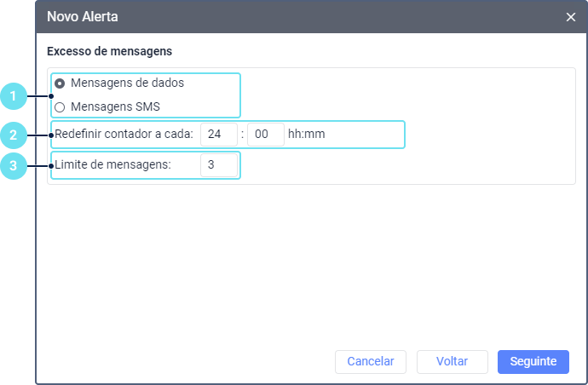The height and width of the screenshot is (385, 588).
Task: Go back with the Voltar button
Action: tap(452, 362)
